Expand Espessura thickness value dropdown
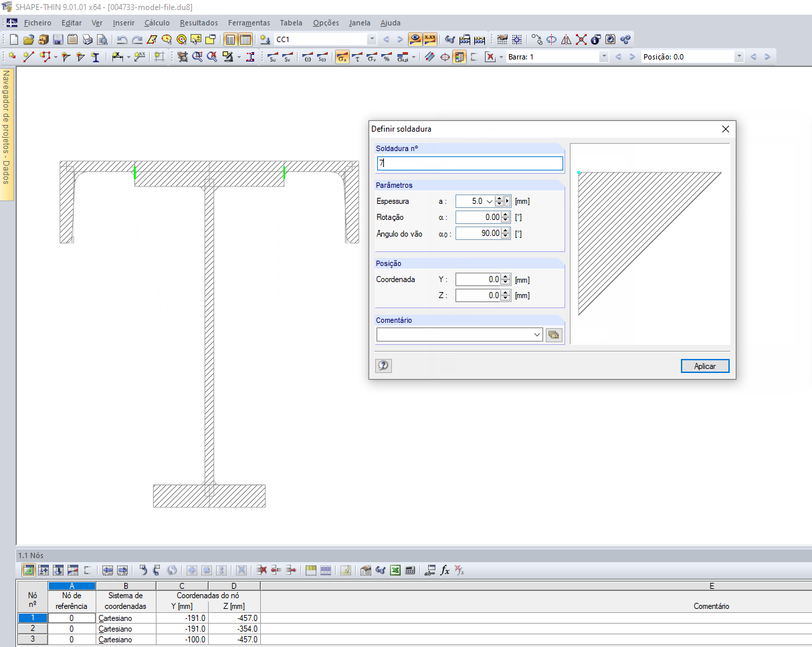This screenshot has height=647, width=812. pyautogui.click(x=490, y=201)
